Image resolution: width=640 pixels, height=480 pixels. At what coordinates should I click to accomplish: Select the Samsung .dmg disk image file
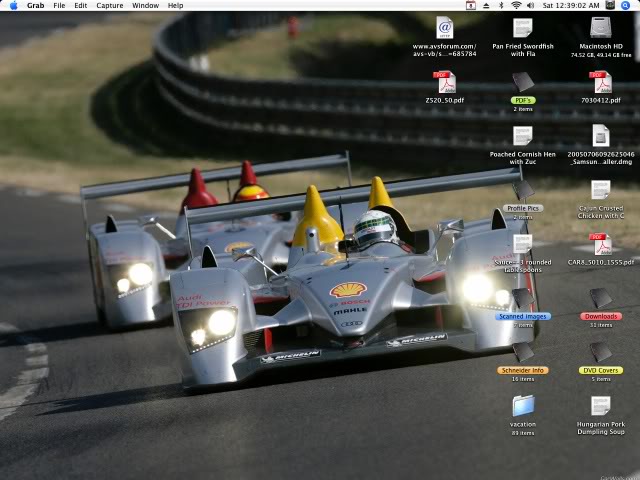pos(600,136)
